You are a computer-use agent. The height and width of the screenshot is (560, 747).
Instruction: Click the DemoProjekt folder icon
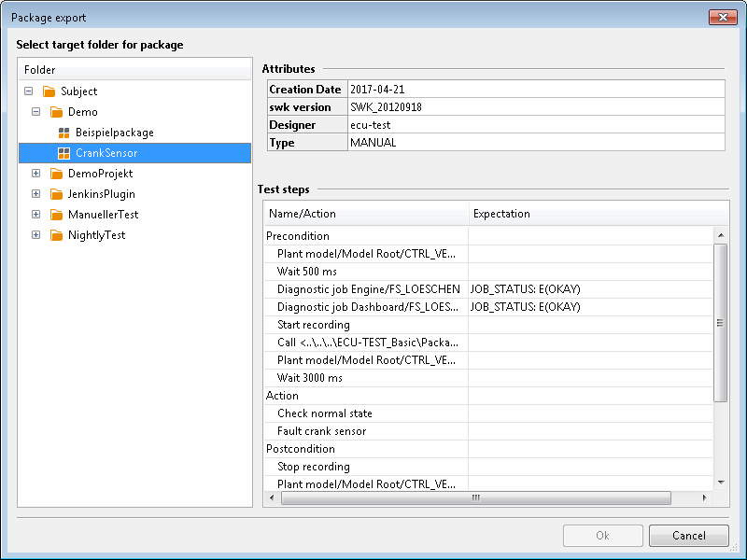(56, 174)
